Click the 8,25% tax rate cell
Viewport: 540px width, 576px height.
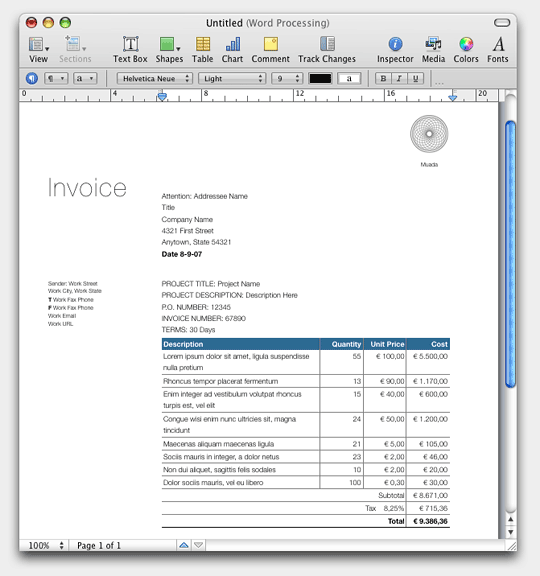(x=394, y=508)
